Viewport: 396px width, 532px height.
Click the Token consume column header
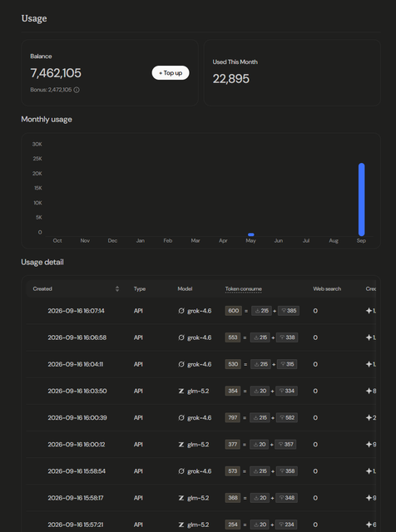point(244,288)
